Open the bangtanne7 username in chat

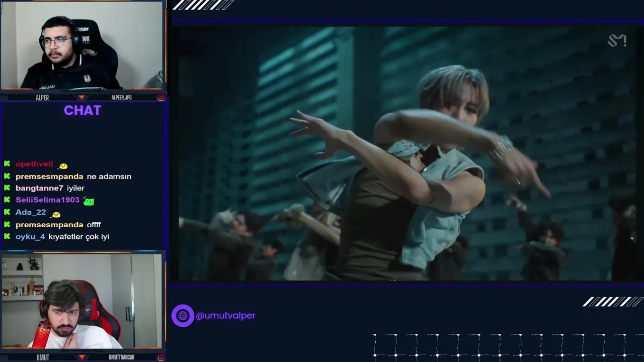tap(39, 188)
